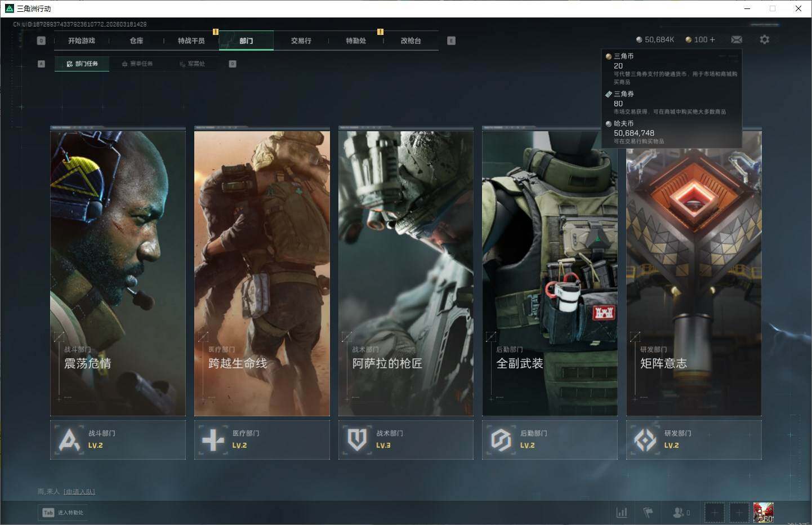Open the friends list icon
Viewport: 812px width, 525px height.
click(x=680, y=513)
